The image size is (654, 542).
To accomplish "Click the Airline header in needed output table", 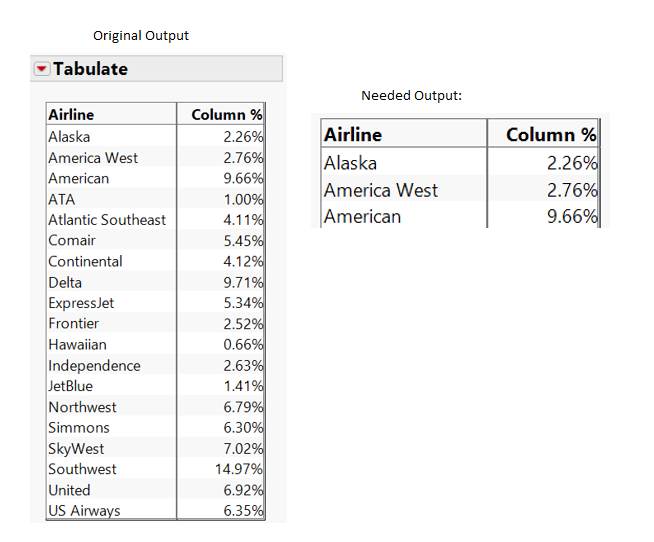I will (353, 135).
